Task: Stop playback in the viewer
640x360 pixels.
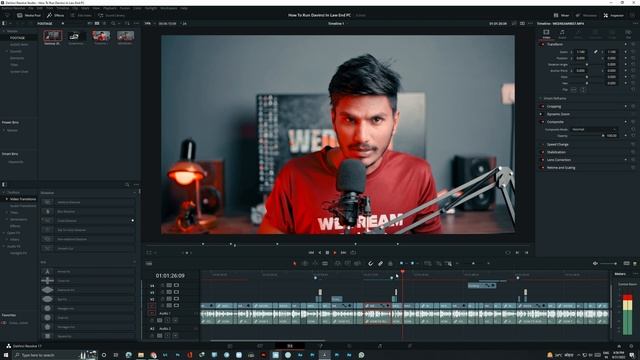Action: [327, 253]
